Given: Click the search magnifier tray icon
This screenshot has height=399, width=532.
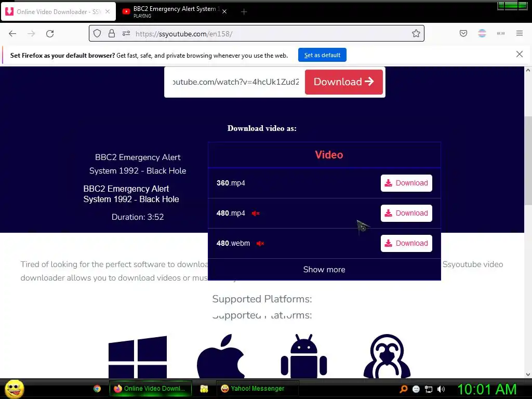Looking at the screenshot, I should (x=403, y=389).
